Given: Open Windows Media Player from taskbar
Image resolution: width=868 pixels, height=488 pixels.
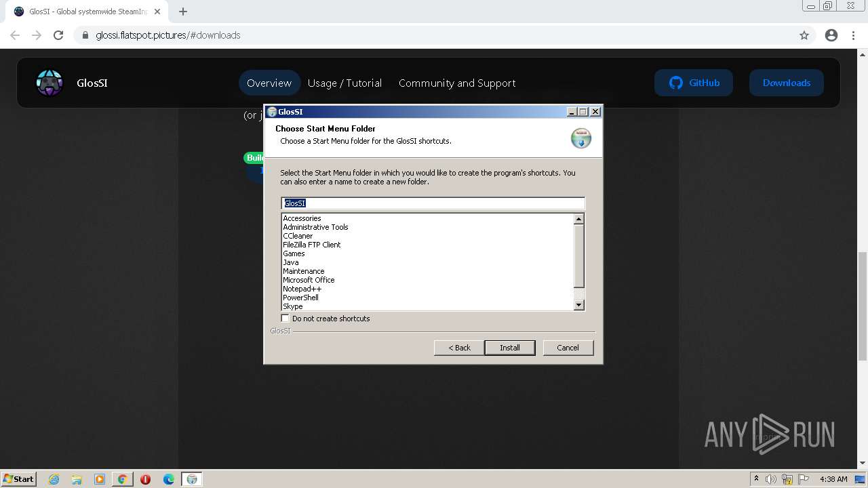Looking at the screenshot, I should tap(100, 479).
